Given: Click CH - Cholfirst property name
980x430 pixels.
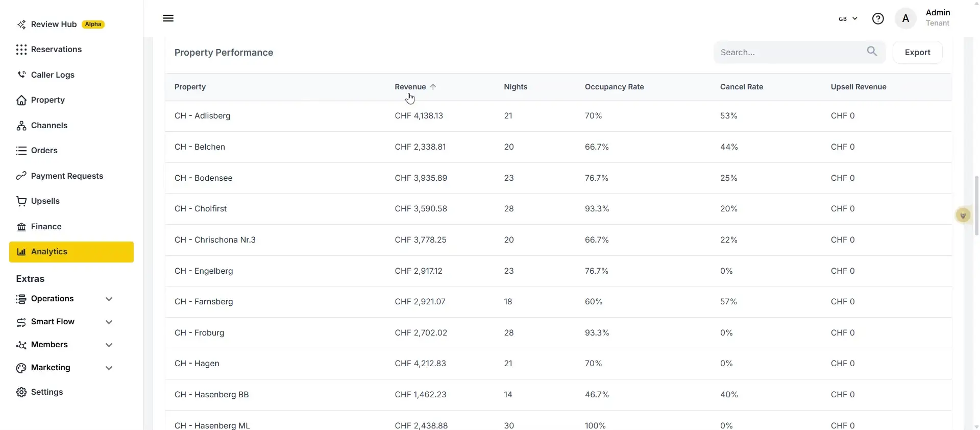Looking at the screenshot, I should pos(201,209).
